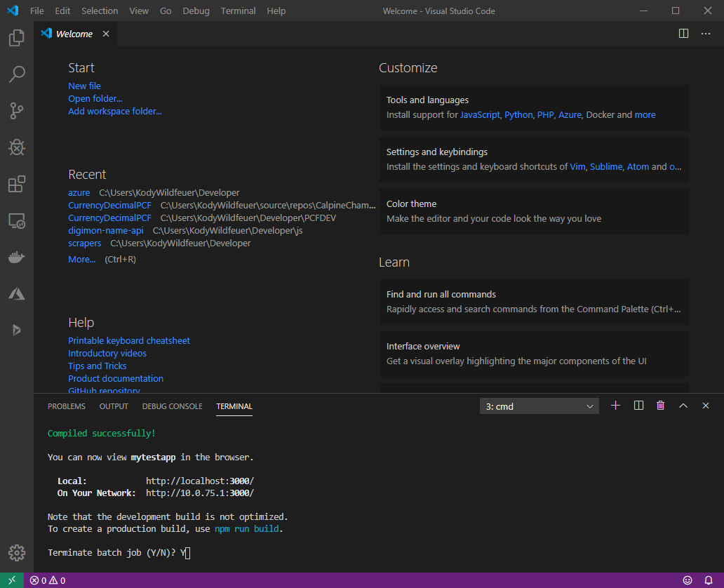This screenshot has height=588, width=724.
Task: Open the Edit menu
Action: tap(62, 11)
